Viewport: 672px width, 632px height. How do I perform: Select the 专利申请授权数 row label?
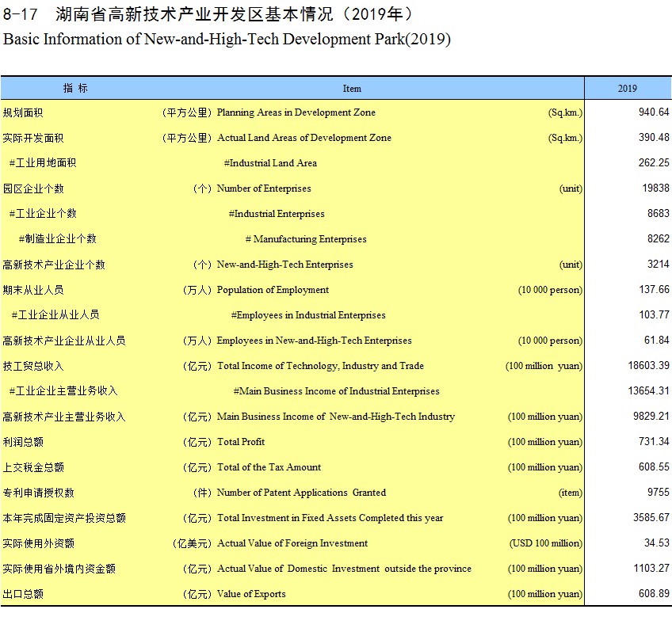pos(38,493)
